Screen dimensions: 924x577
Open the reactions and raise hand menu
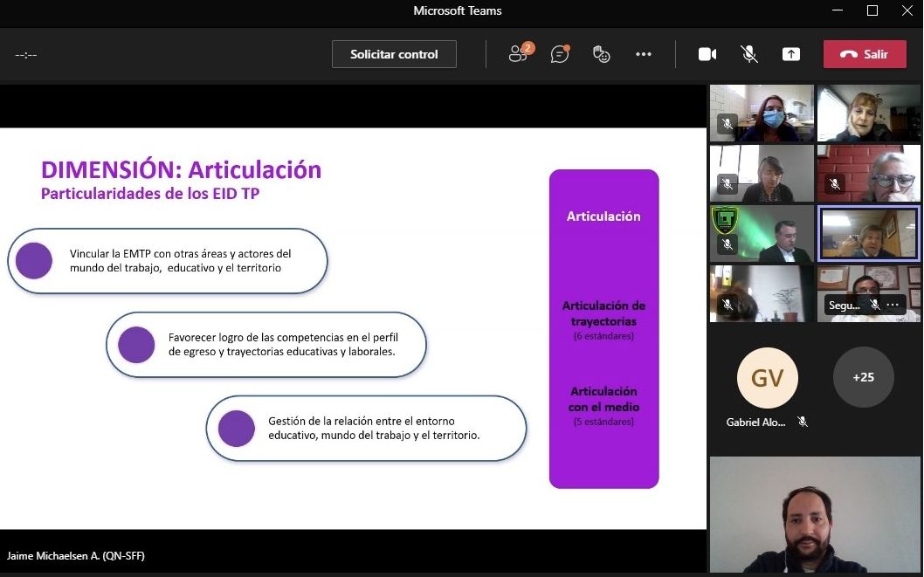pyautogui.click(x=601, y=54)
